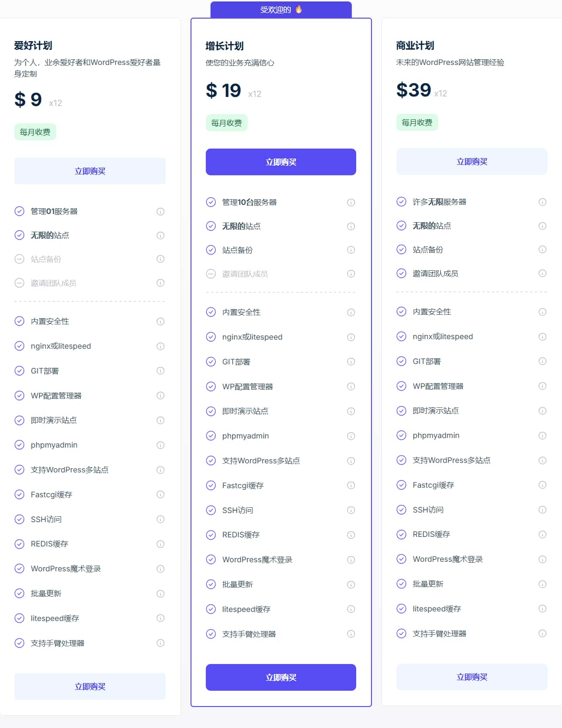
Task: Click check mark beside 许多无限服务器 in 商业计划
Action: [x=402, y=202]
